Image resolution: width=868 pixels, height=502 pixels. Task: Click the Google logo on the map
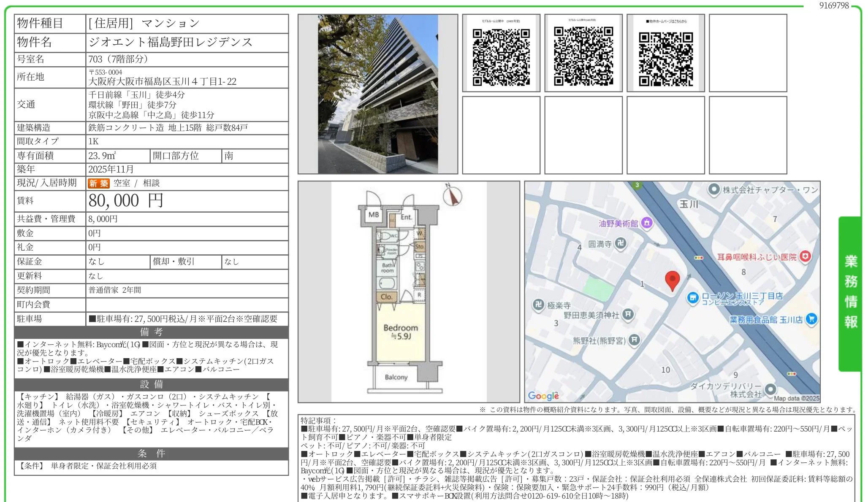pyautogui.click(x=543, y=396)
